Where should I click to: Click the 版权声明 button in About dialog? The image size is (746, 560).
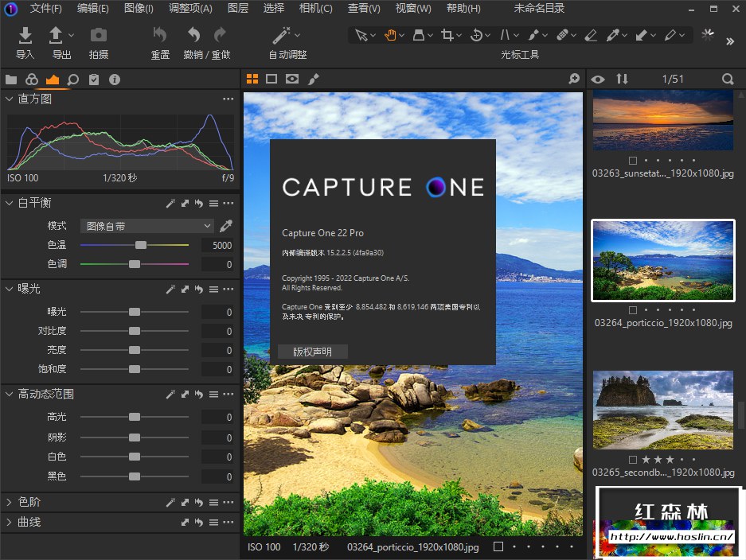(x=313, y=352)
